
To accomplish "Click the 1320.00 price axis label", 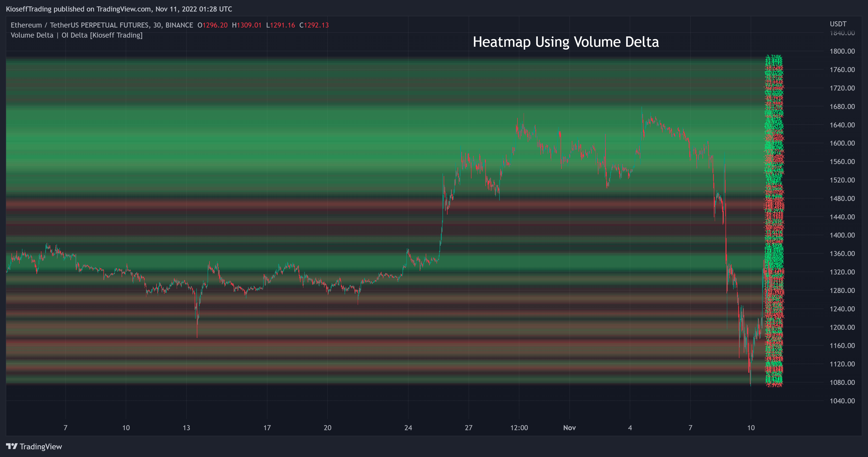I will pos(842,272).
